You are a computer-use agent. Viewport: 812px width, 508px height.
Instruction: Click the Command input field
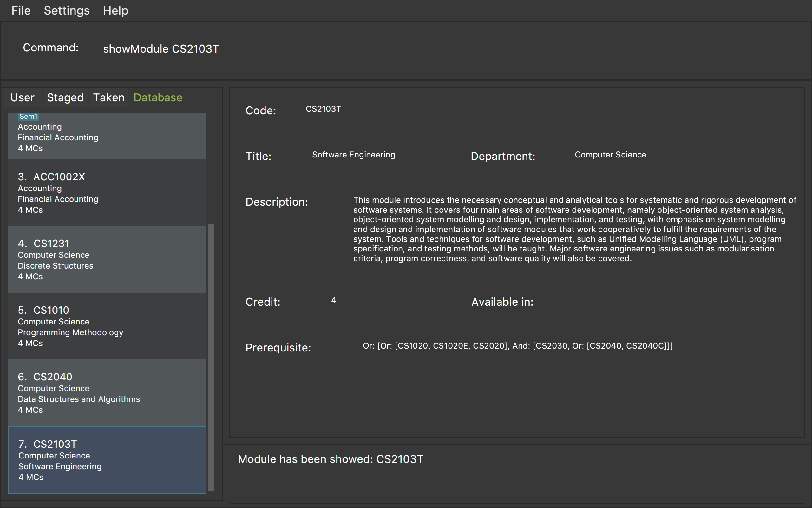click(442, 49)
